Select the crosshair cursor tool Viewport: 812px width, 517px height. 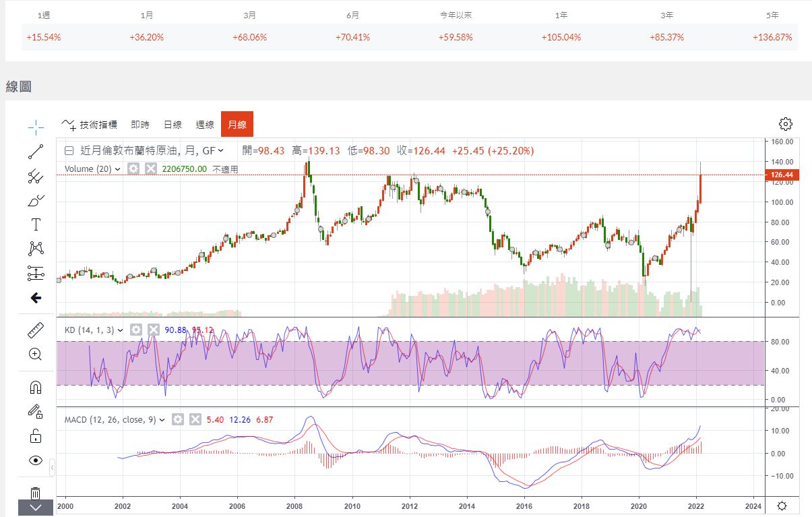pos(36,126)
